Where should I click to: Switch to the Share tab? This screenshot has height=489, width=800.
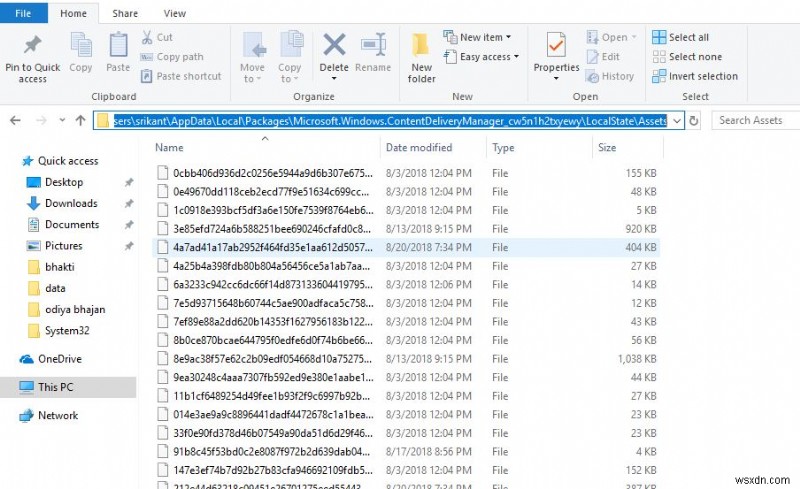(125, 13)
